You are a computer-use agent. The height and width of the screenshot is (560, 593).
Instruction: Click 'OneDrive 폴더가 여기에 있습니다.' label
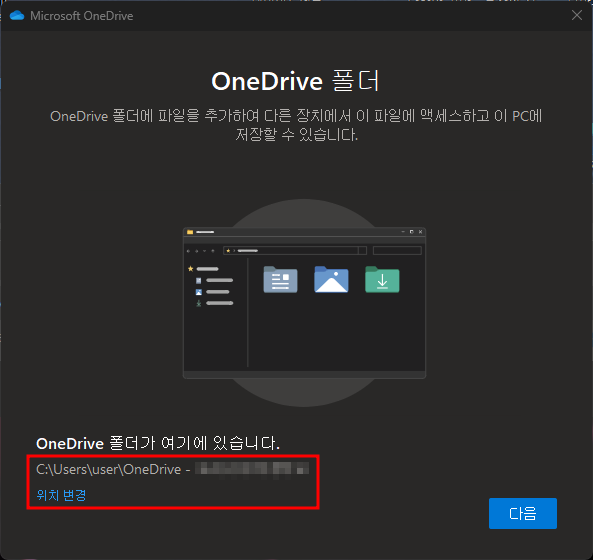point(158,443)
